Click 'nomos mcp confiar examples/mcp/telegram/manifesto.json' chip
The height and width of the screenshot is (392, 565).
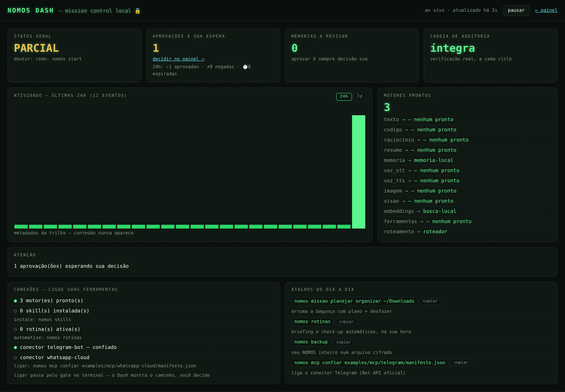coord(370,363)
